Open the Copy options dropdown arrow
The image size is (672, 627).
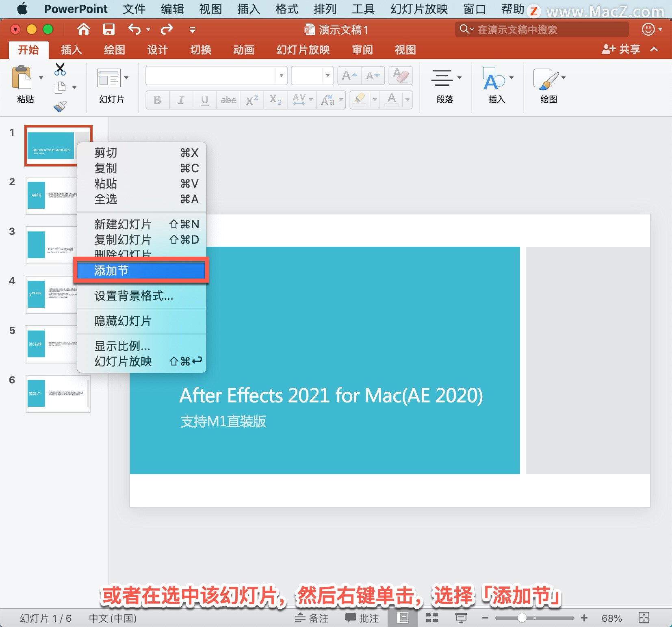(74, 87)
